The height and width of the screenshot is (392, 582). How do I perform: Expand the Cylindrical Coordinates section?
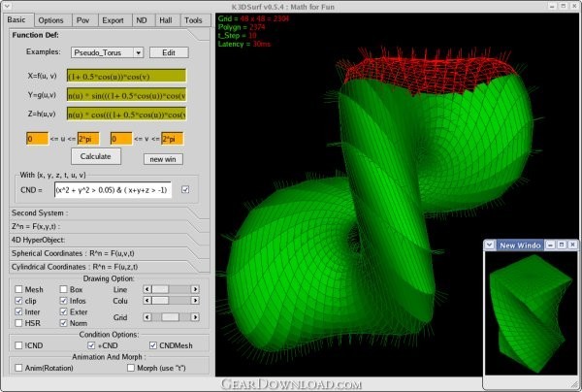[x=110, y=267]
